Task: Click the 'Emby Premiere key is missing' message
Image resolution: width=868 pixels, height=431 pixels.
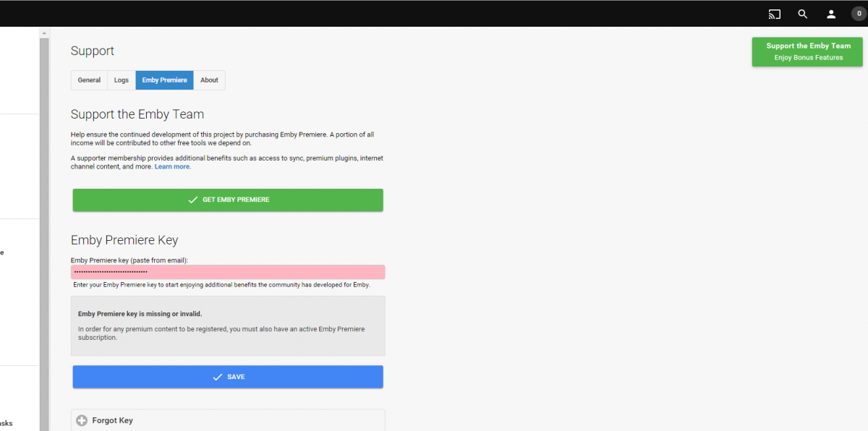Action: click(140, 314)
